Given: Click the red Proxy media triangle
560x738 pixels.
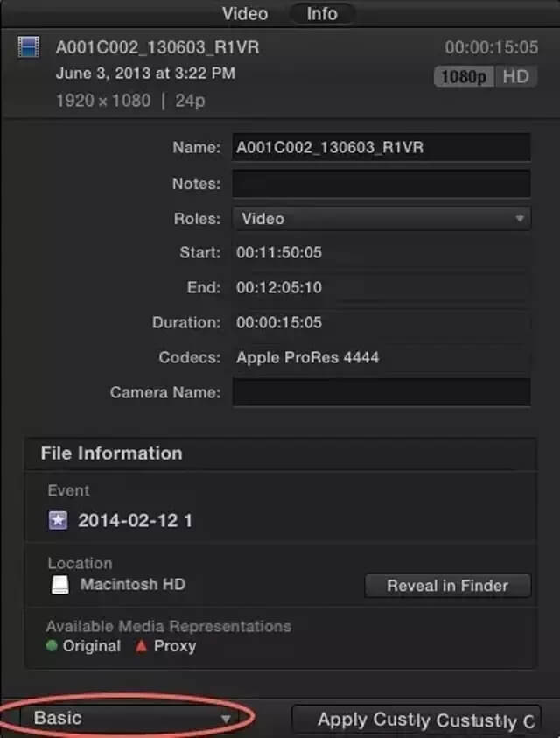Looking at the screenshot, I should (x=140, y=646).
